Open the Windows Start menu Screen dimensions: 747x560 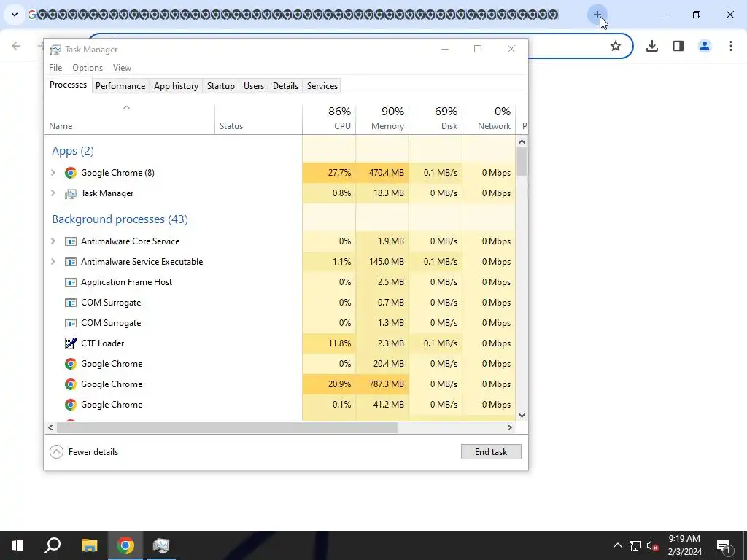[18, 545]
